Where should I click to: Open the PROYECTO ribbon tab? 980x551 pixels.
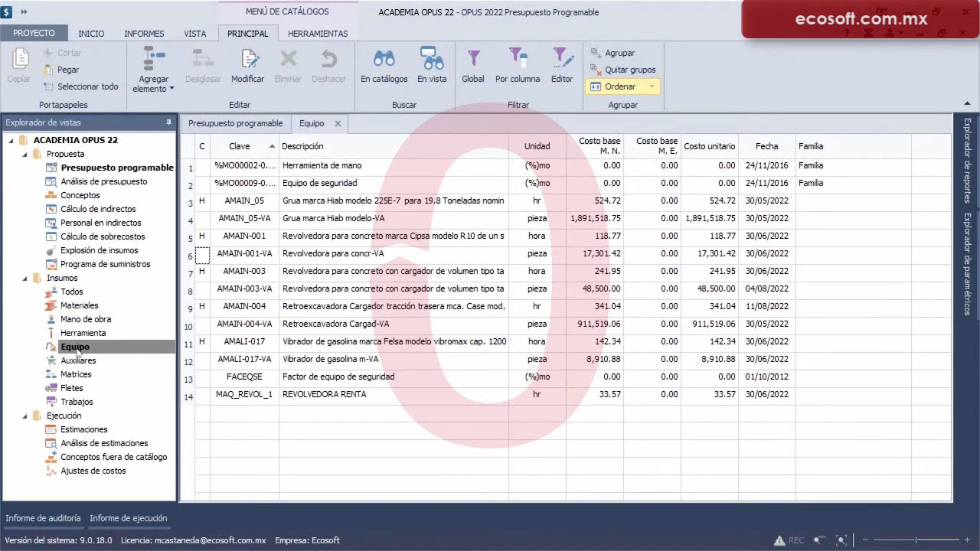tap(34, 33)
